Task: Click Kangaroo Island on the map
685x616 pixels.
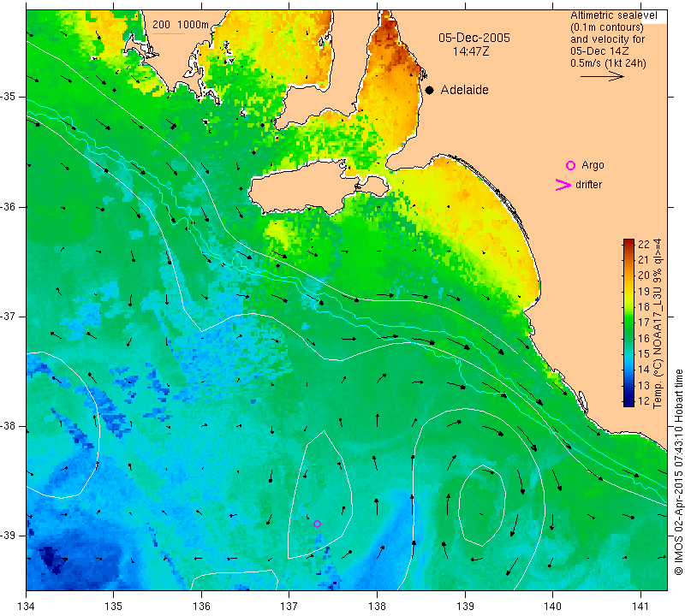Action: 306,187
